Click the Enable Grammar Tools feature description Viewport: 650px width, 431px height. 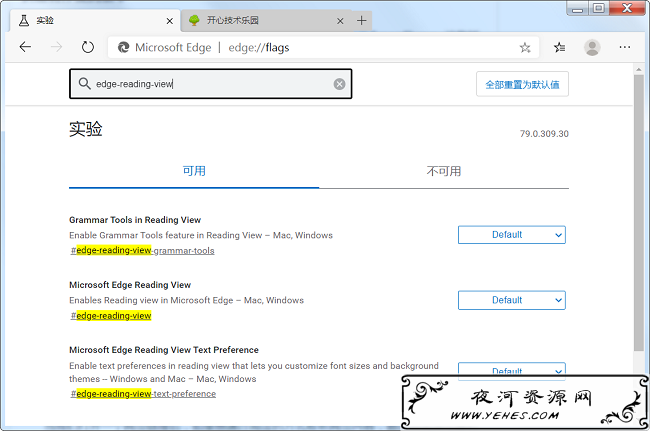point(201,235)
